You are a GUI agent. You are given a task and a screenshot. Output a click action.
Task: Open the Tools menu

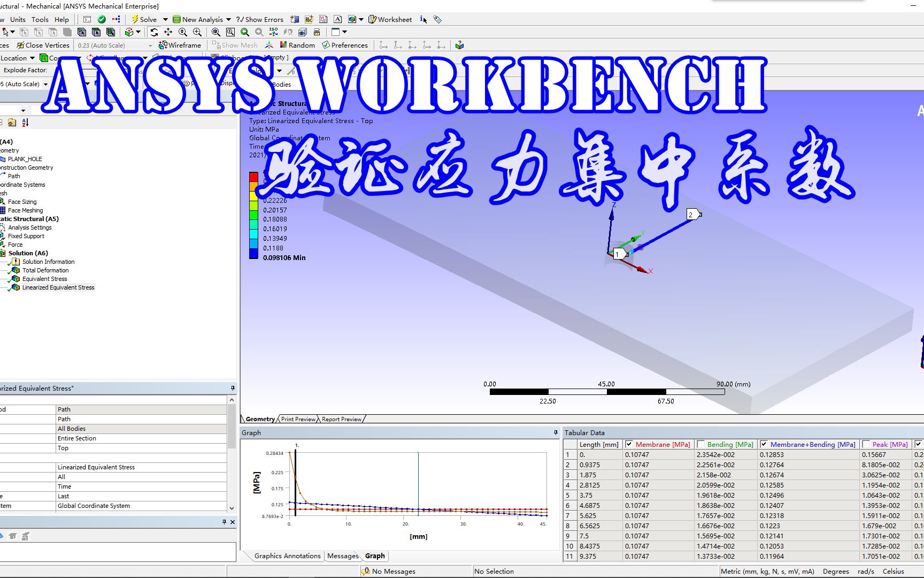(x=40, y=19)
